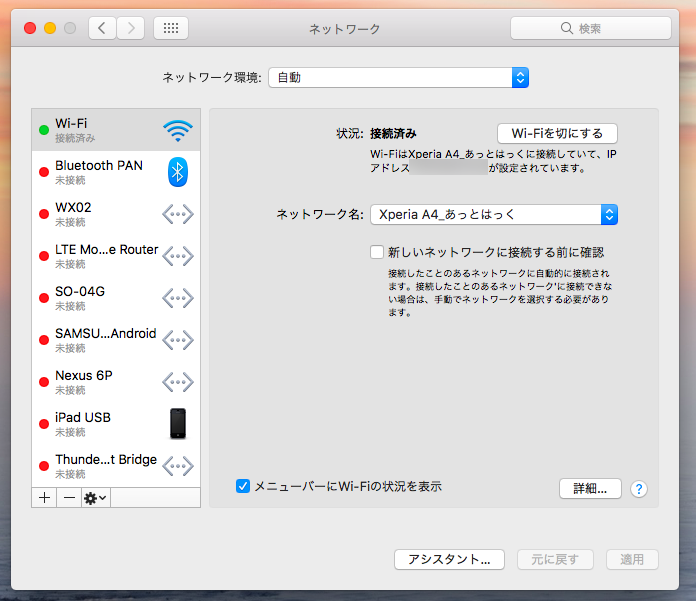Click the minus icon to remove service

pyautogui.click(x=69, y=497)
